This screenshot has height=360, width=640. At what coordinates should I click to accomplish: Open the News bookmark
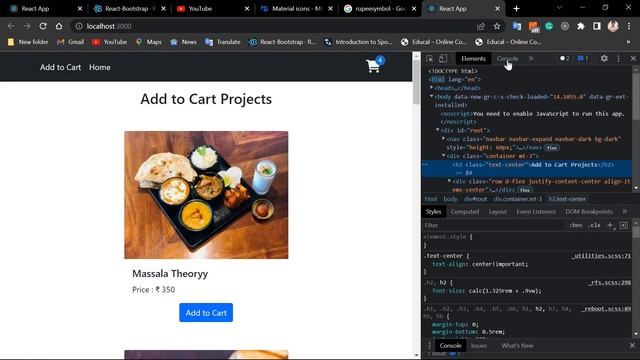click(184, 42)
